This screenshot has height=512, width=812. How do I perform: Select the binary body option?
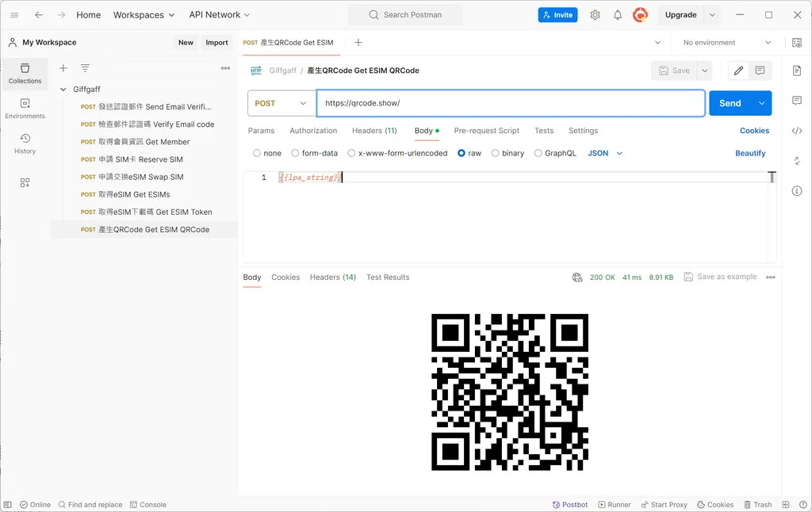click(496, 153)
